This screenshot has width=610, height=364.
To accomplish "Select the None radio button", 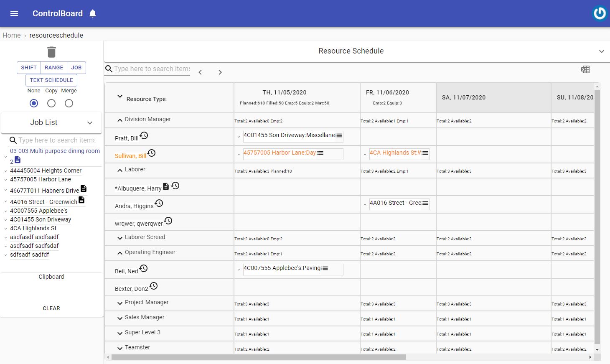I will 34,103.
